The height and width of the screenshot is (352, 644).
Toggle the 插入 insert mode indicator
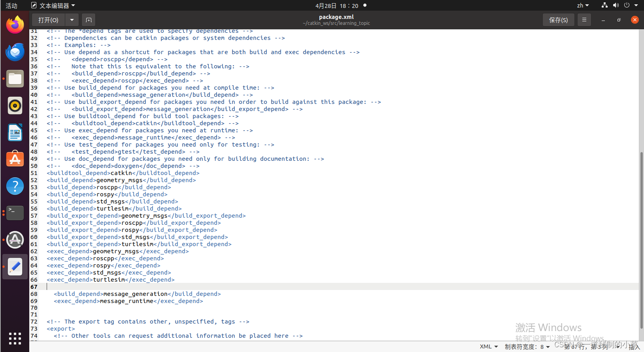634,346
